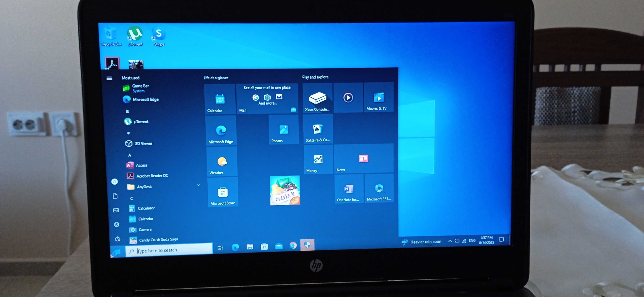Open the Money tile
644x297 pixels.
point(318,159)
